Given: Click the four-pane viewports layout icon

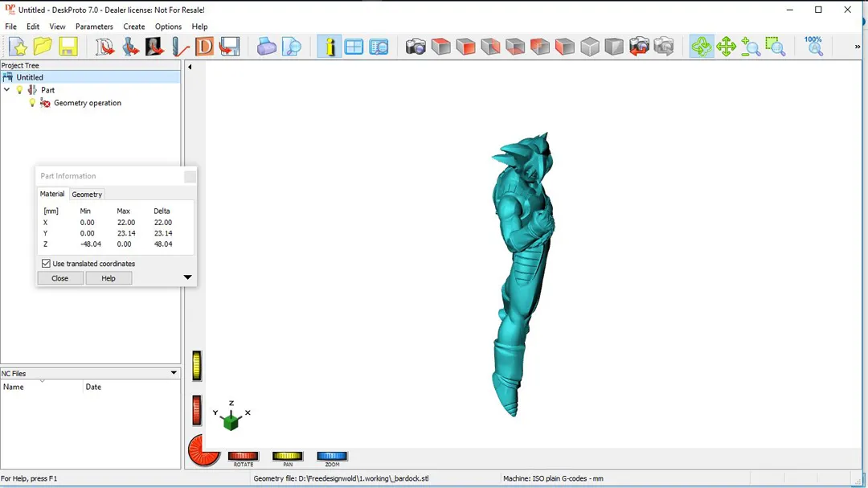Looking at the screenshot, I should 354,47.
